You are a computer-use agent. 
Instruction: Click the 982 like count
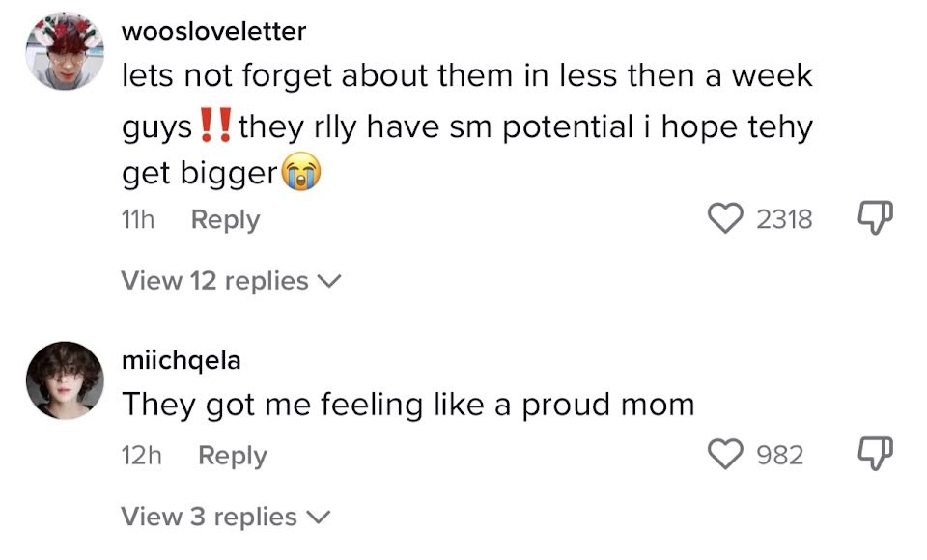click(x=779, y=455)
